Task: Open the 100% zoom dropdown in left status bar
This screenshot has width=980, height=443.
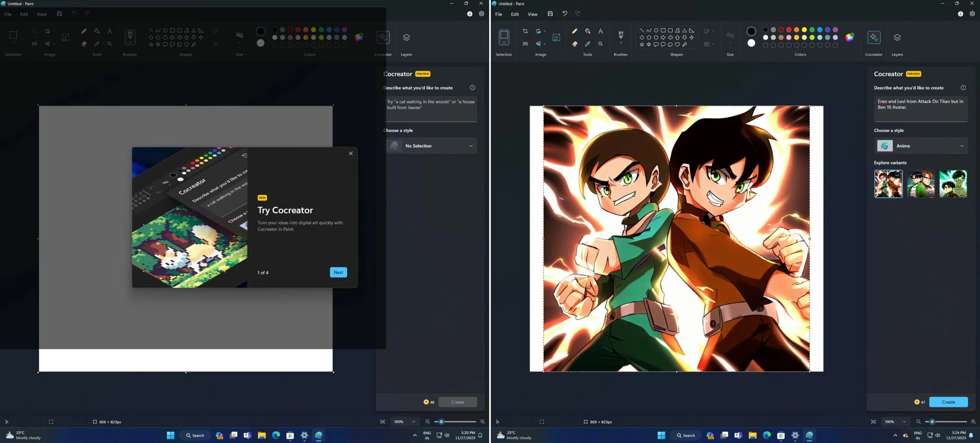Action: 404,422
